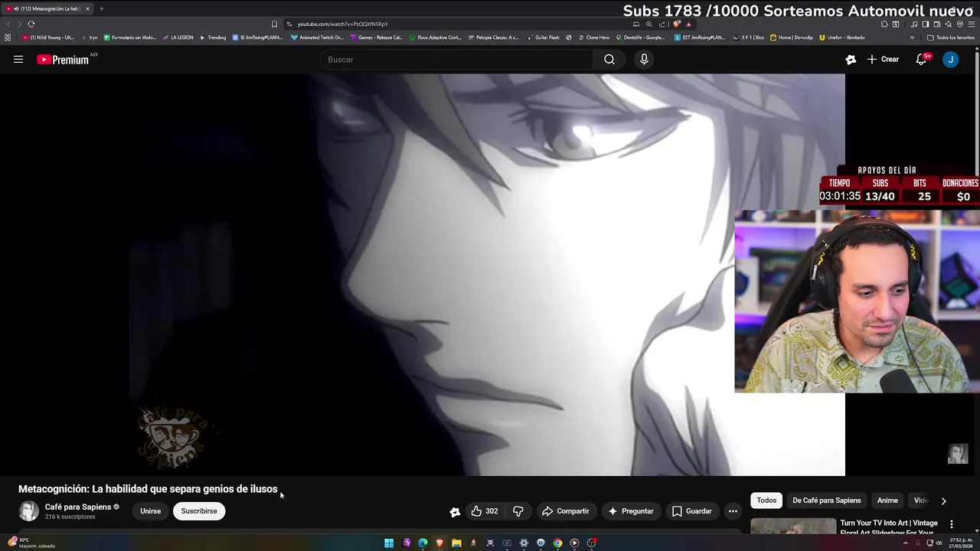
Task: Click the Unirse membership button
Action: click(x=151, y=511)
